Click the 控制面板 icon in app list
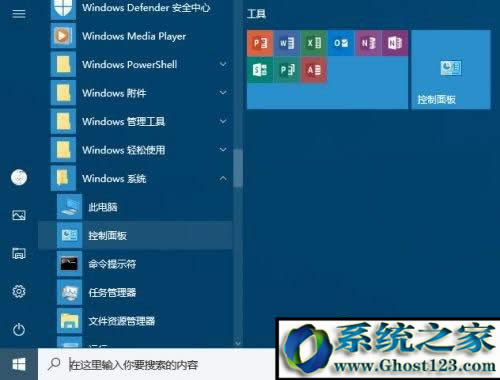 [69, 235]
